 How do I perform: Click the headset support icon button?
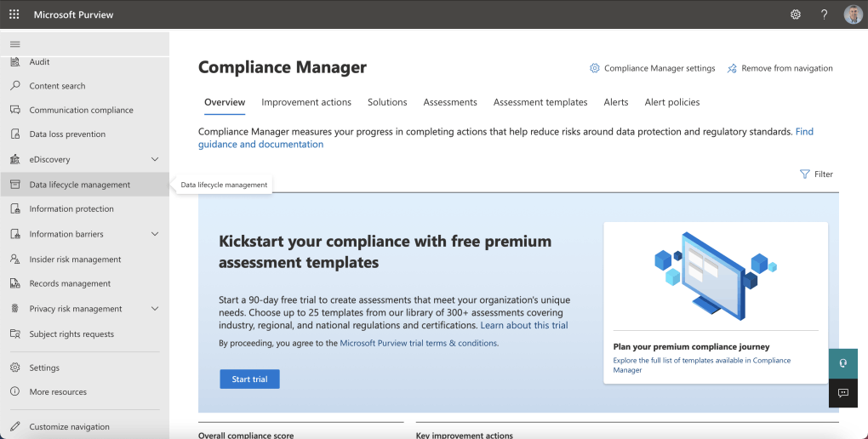click(x=843, y=362)
